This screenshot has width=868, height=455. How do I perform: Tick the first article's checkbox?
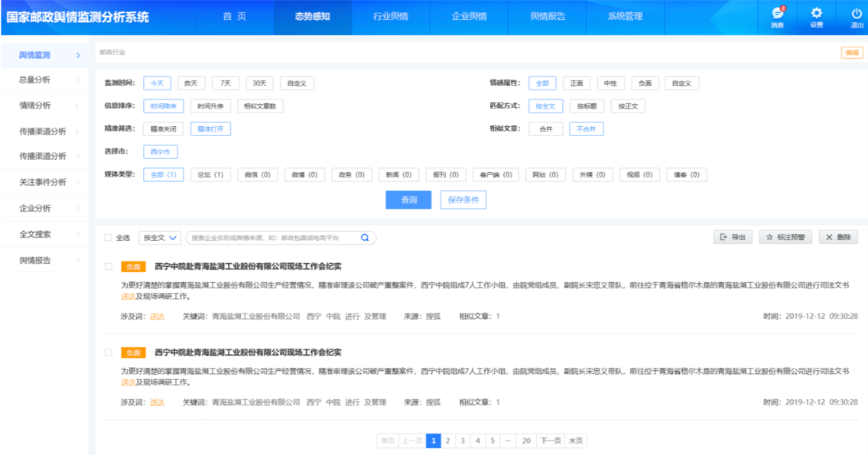coord(108,267)
